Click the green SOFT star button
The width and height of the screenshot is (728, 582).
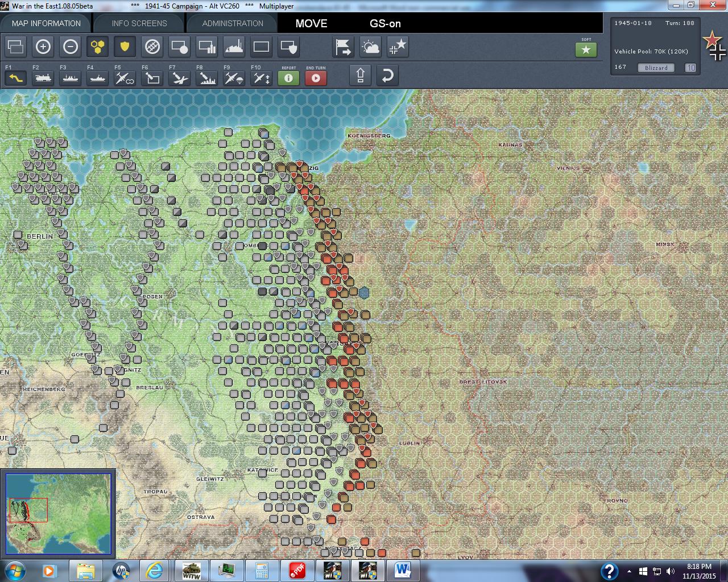click(x=586, y=49)
